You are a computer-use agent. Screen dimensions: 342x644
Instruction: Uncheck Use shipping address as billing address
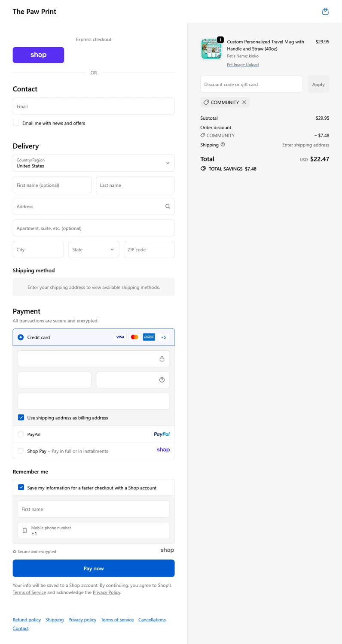pyautogui.click(x=21, y=417)
